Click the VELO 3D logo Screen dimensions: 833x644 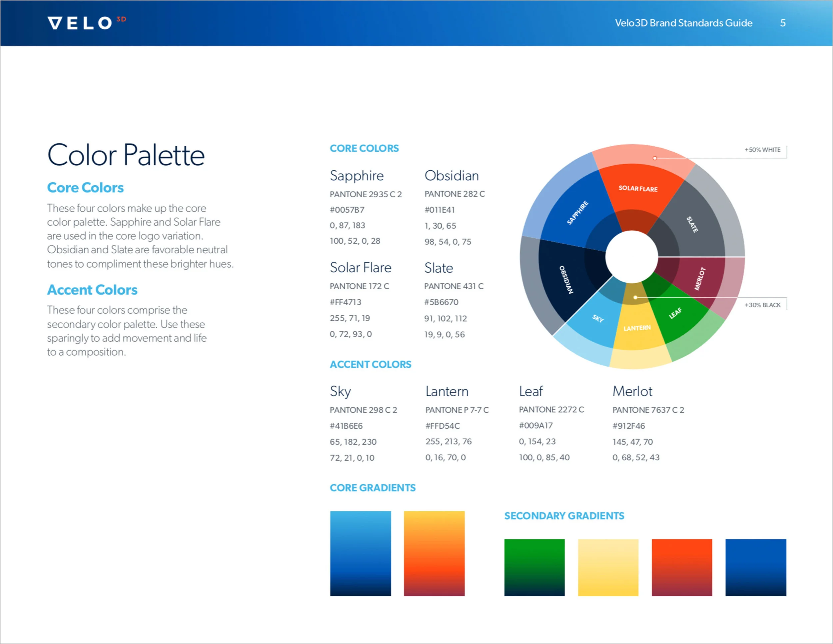pos(87,23)
